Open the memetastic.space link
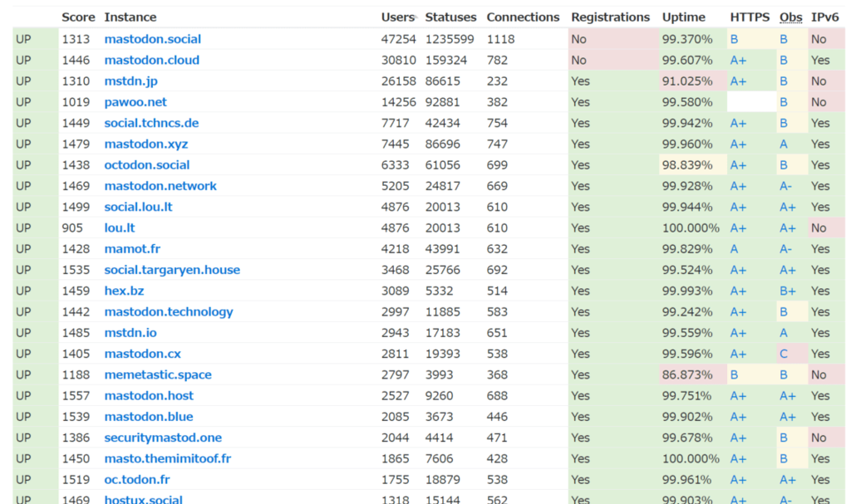 tap(158, 374)
